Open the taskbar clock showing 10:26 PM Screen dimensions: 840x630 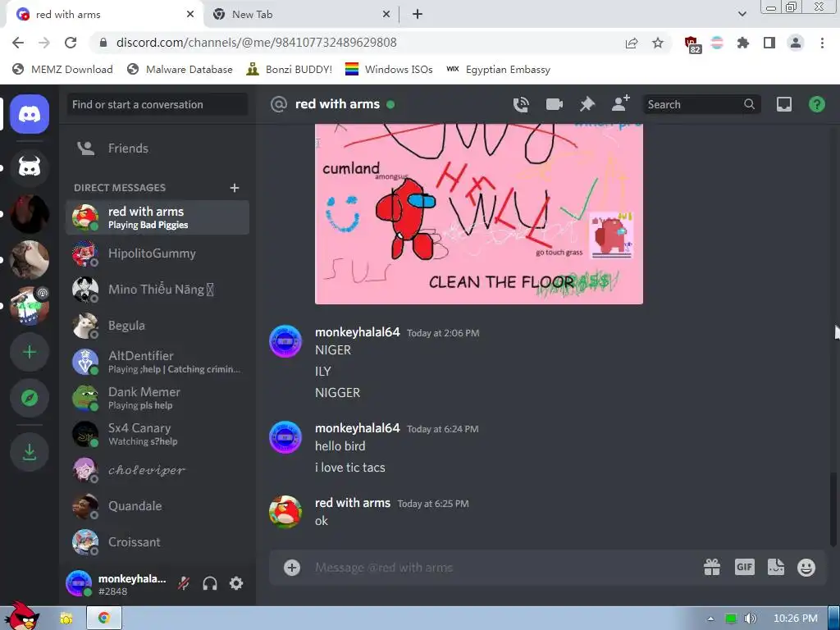pos(796,619)
